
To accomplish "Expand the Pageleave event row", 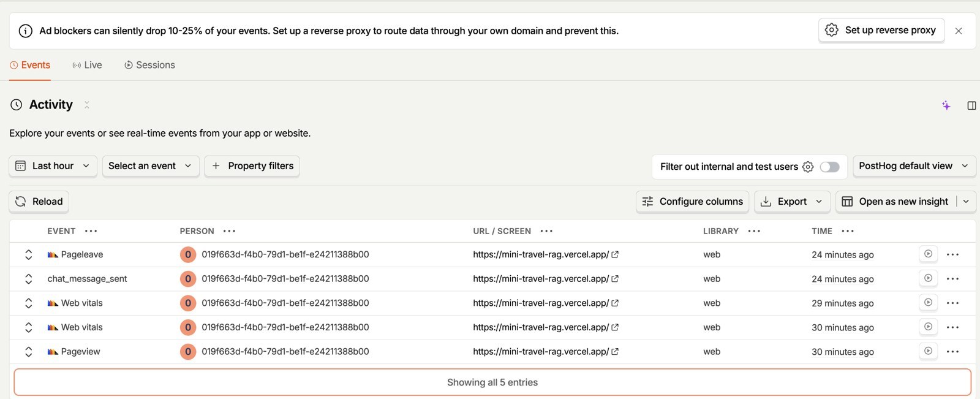I will [x=28, y=254].
